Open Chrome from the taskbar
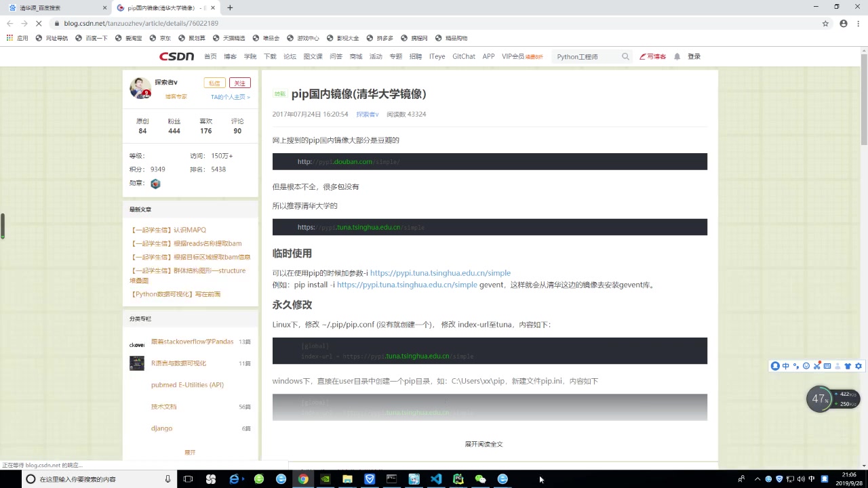The height and width of the screenshot is (488, 868). point(303,479)
